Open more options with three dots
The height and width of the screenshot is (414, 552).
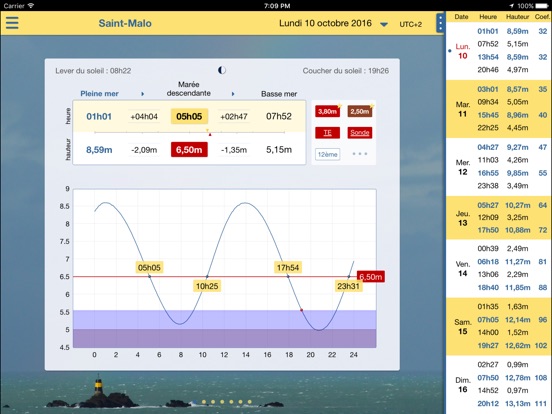359,154
